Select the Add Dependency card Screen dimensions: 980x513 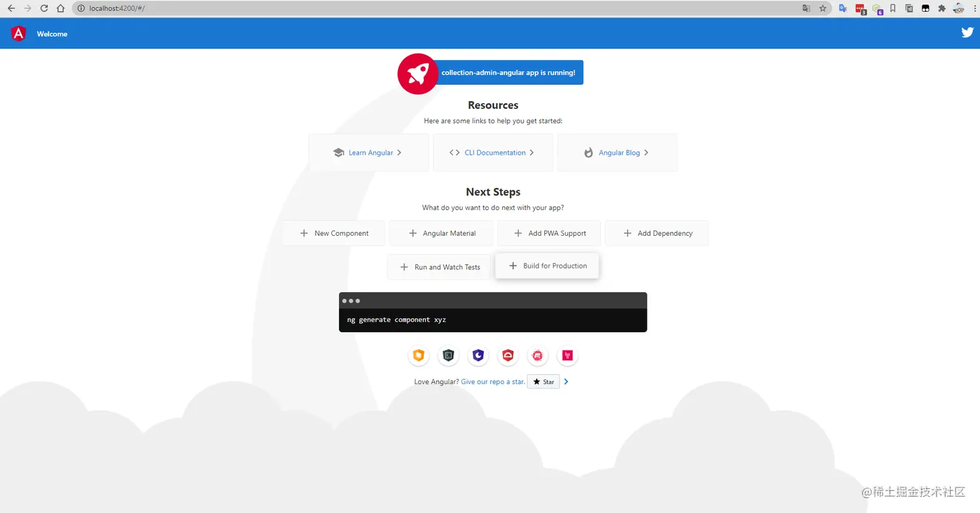pos(657,233)
